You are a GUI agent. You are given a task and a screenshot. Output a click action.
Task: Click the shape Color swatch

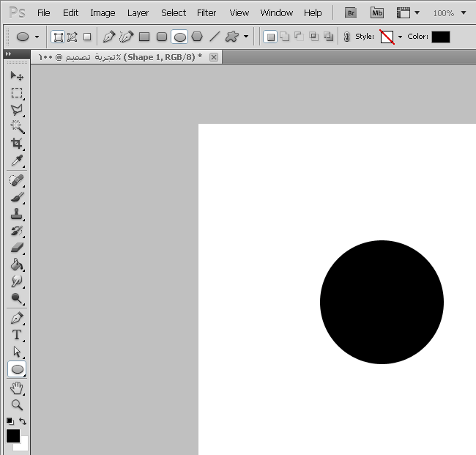(440, 37)
